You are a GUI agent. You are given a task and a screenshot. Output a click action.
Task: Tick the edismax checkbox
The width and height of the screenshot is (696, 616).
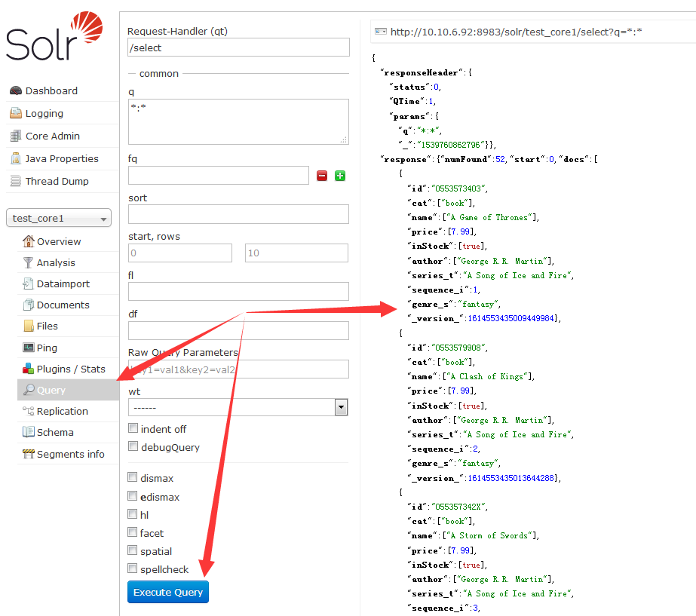click(132, 496)
